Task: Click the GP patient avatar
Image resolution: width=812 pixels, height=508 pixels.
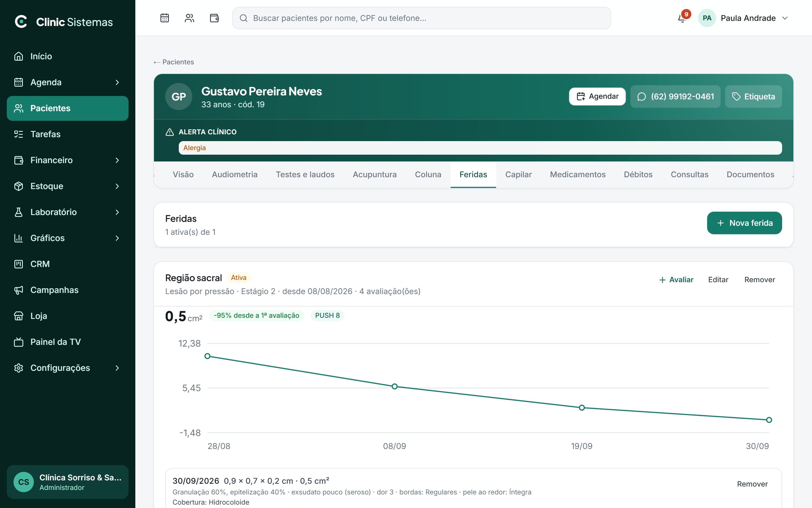Action: tap(178, 97)
